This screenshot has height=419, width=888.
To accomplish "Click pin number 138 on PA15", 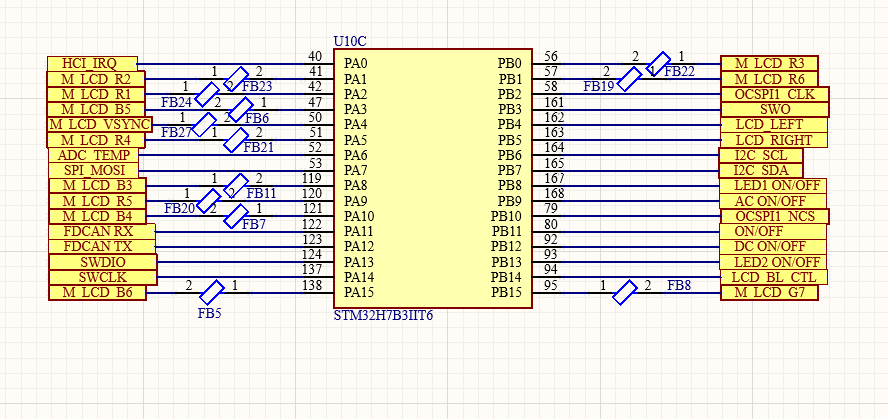I will pyautogui.click(x=312, y=286).
